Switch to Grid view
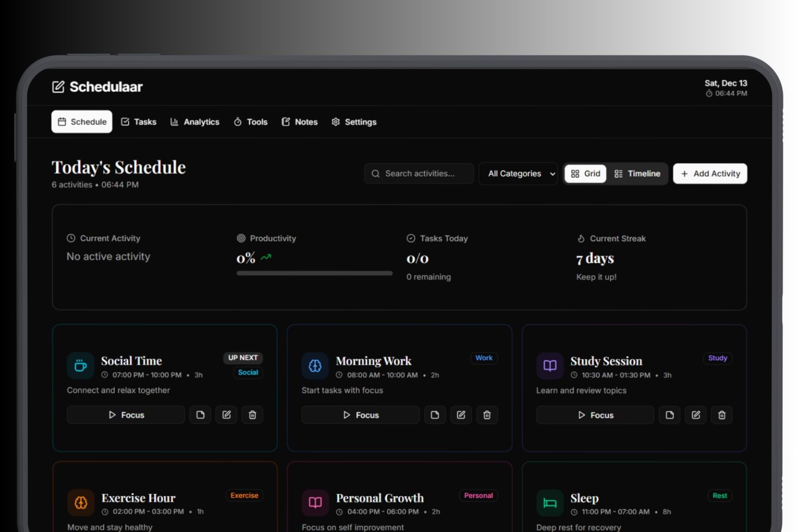The width and height of the screenshot is (798, 532). pyautogui.click(x=585, y=174)
